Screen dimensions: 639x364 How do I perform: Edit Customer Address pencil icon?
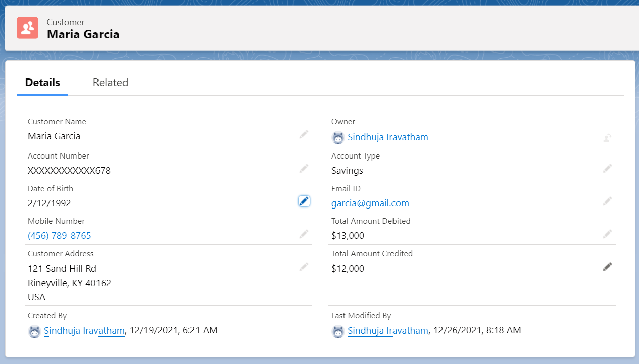pyautogui.click(x=304, y=267)
